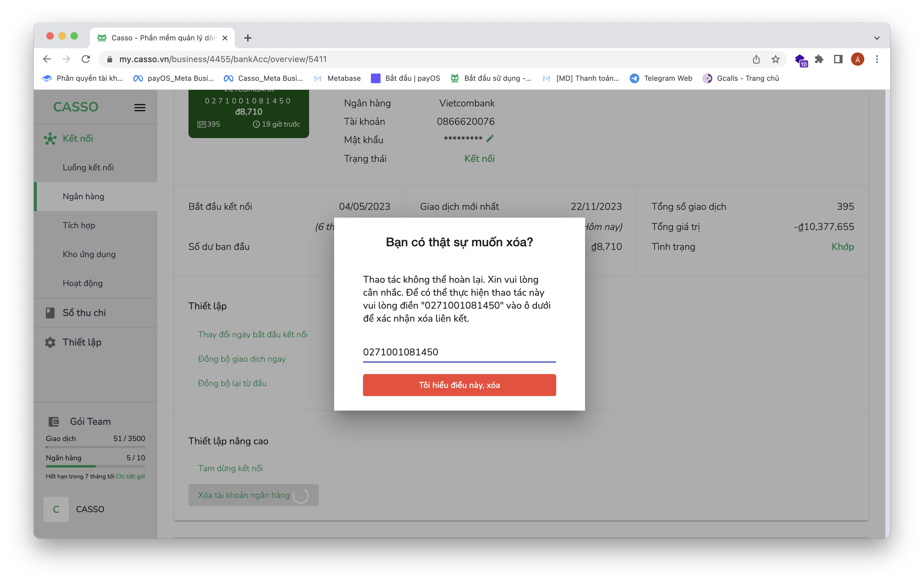The width and height of the screenshot is (924, 583).
Task: Open the Tích hợp sidebar item
Action: pos(79,225)
